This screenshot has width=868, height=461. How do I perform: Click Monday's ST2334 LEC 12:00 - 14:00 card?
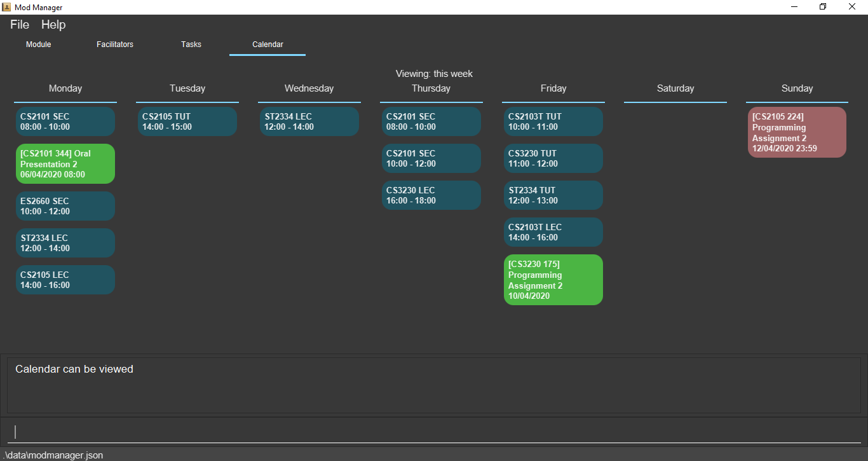coord(65,243)
